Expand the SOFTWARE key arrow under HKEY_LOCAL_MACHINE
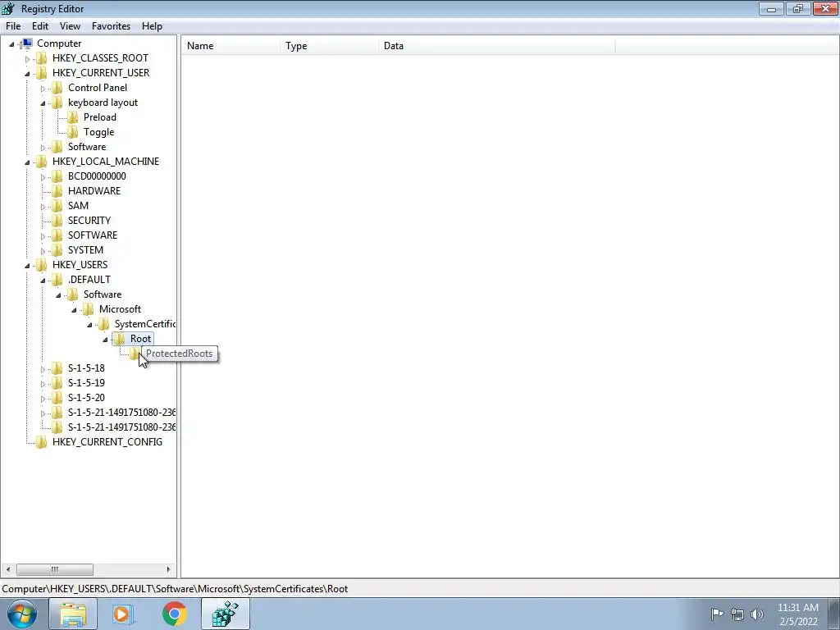The height and width of the screenshot is (630, 840). 43,235
